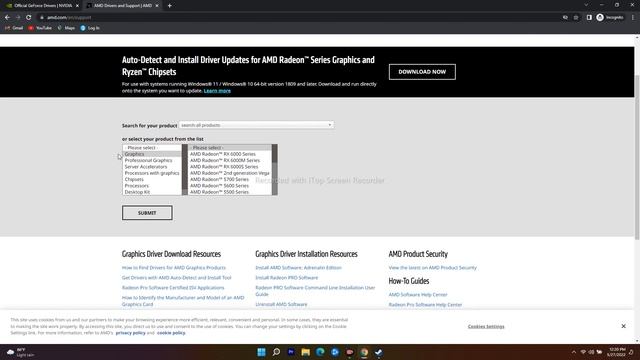This screenshot has width=640, height=360.
Task: Select the AMD Drivers and Support tab
Action: click(x=122, y=6)
